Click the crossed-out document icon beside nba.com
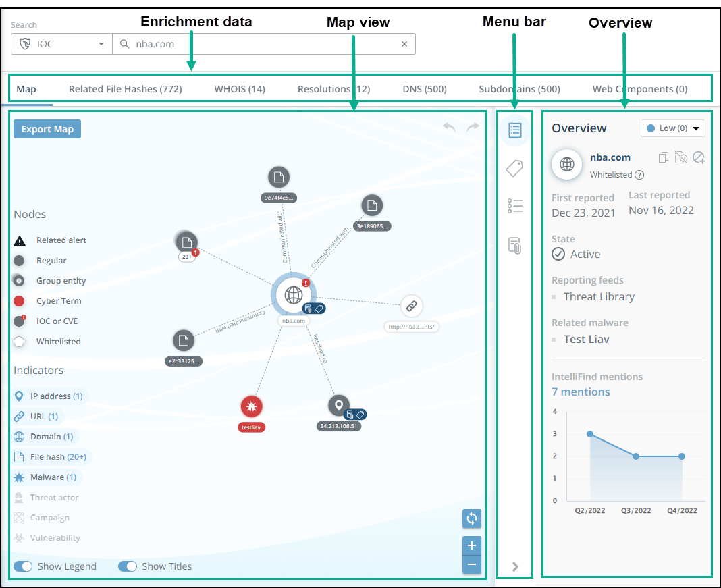The image size is (721, 588). click(680, 157)
